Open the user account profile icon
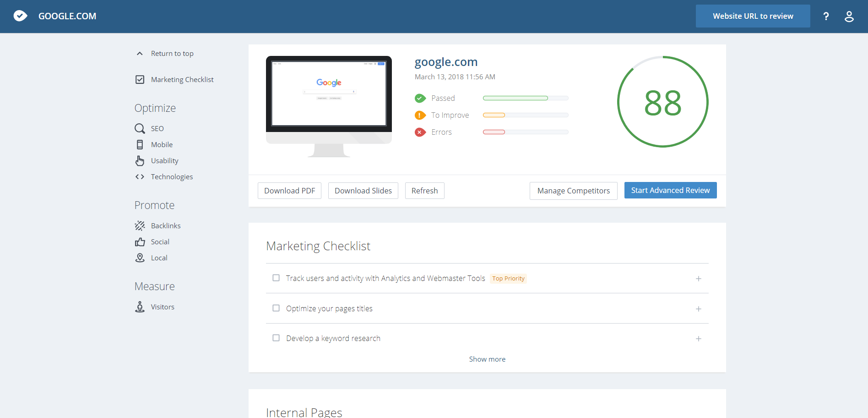The width and height of the screenshot is (868, 418). click(x=849, y=16)
